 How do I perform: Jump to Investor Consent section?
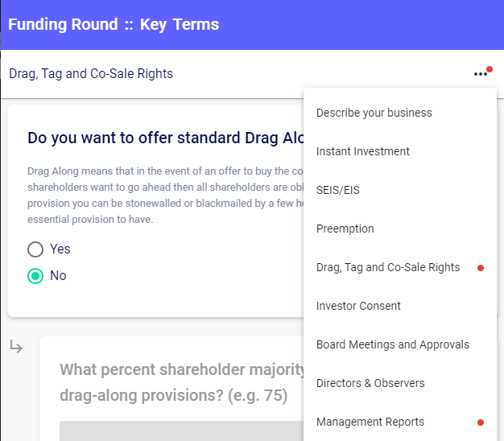pyautogui.click(x=358, y=306)
